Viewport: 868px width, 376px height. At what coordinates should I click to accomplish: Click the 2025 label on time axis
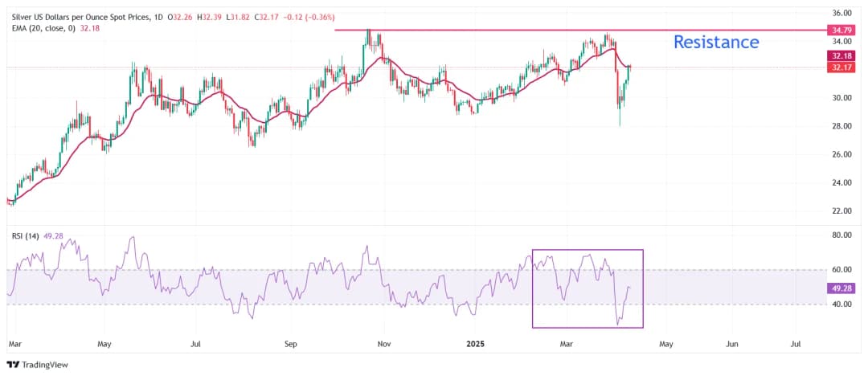(477, 344)
